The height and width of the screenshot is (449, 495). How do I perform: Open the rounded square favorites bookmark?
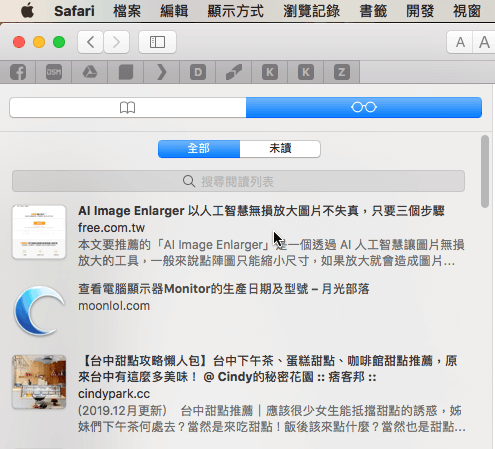[x=126, y=72]
